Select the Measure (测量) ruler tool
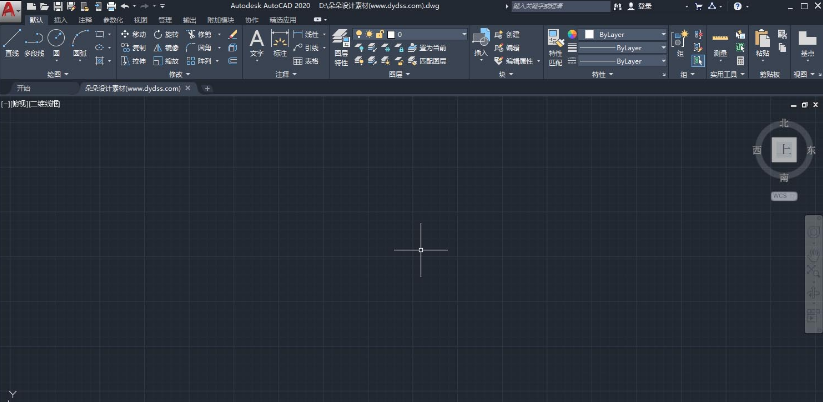Screen dimensions: 823x402 [x=720, y=45]
